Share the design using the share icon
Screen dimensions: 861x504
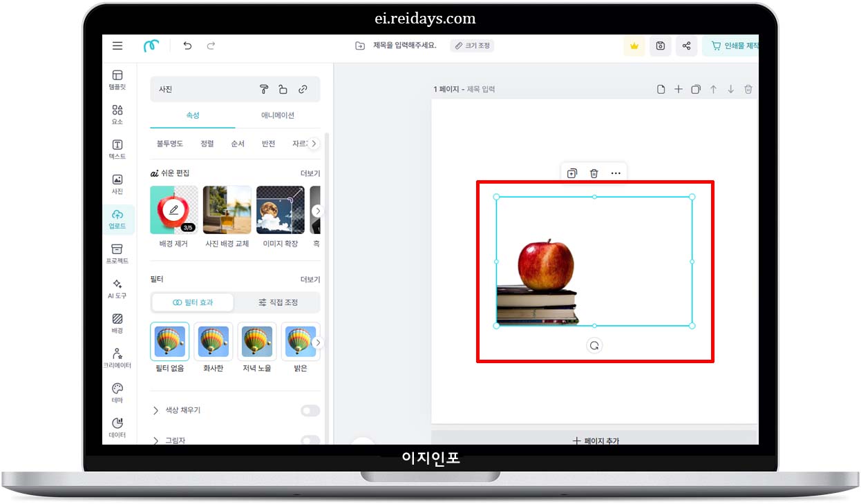click(x=686, y=46)
